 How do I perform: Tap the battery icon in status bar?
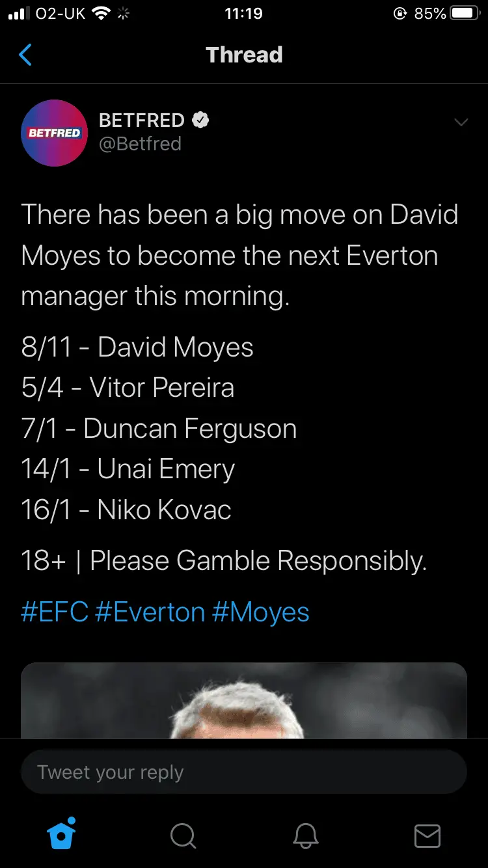[x=465, y=14]
